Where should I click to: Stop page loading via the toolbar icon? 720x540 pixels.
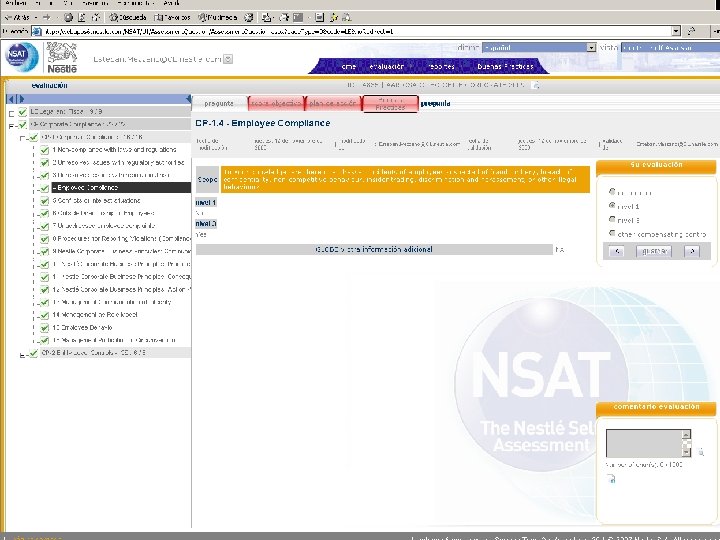(x=68, y=17)
